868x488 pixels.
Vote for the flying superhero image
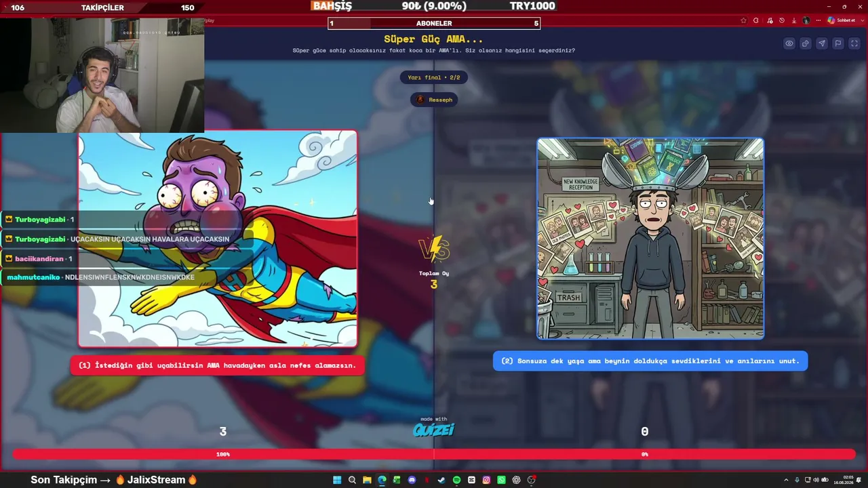pos(218,239)
